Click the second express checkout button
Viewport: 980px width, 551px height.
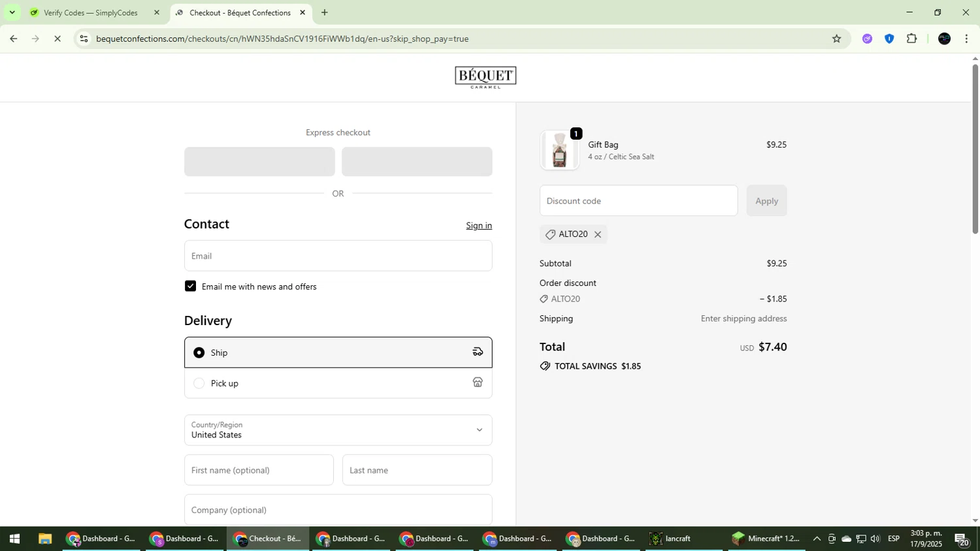(417, 161)
